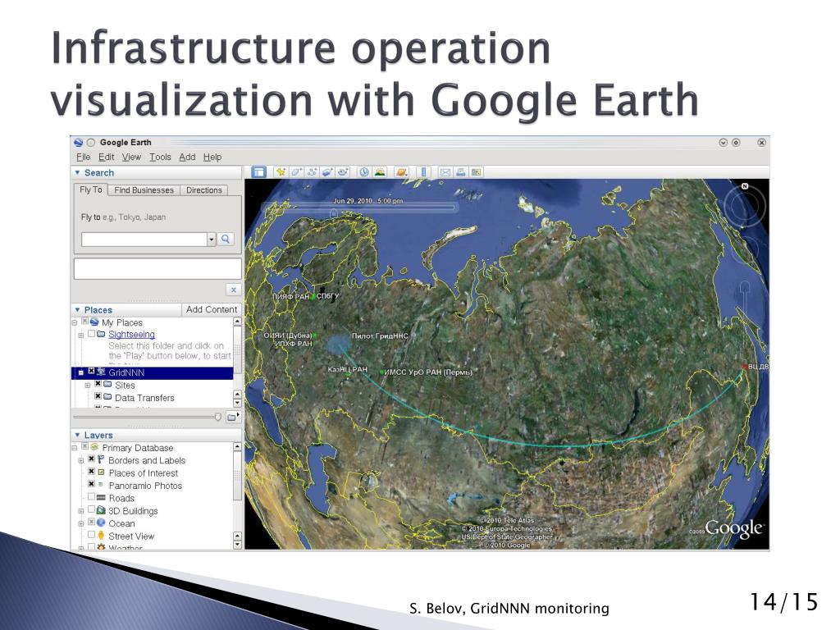
Task: Click the Add Path toolbar icon
Action: (x=312, y=172)
